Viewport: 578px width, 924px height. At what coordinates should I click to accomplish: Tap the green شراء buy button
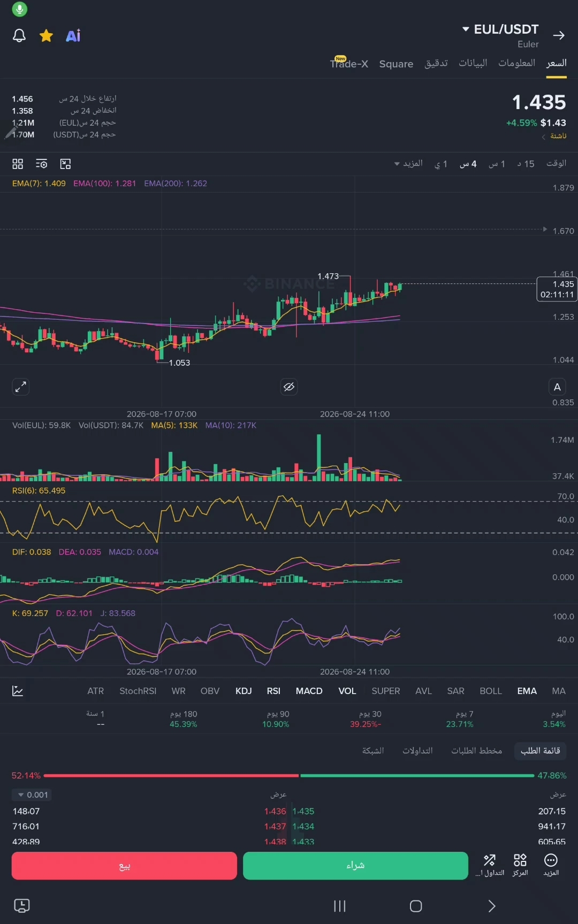coord(355,866)
